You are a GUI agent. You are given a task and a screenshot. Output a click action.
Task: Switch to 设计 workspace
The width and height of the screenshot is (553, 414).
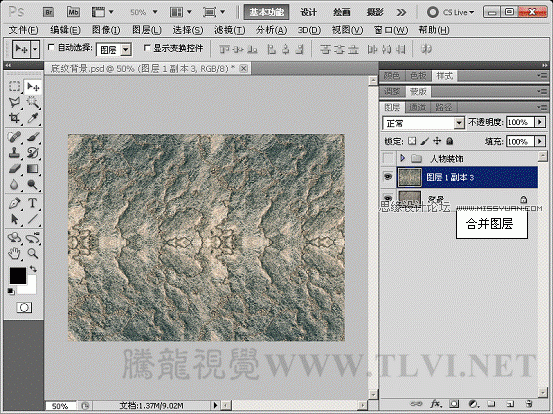[x=309, y=12]
